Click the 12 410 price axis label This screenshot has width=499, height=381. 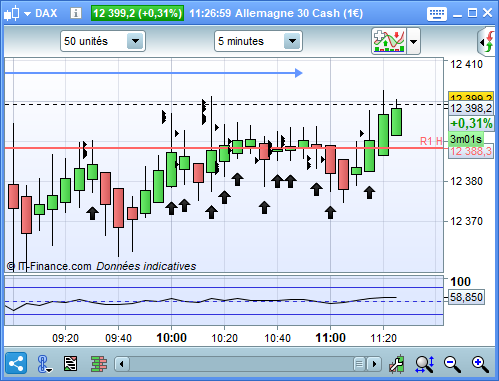466,64
